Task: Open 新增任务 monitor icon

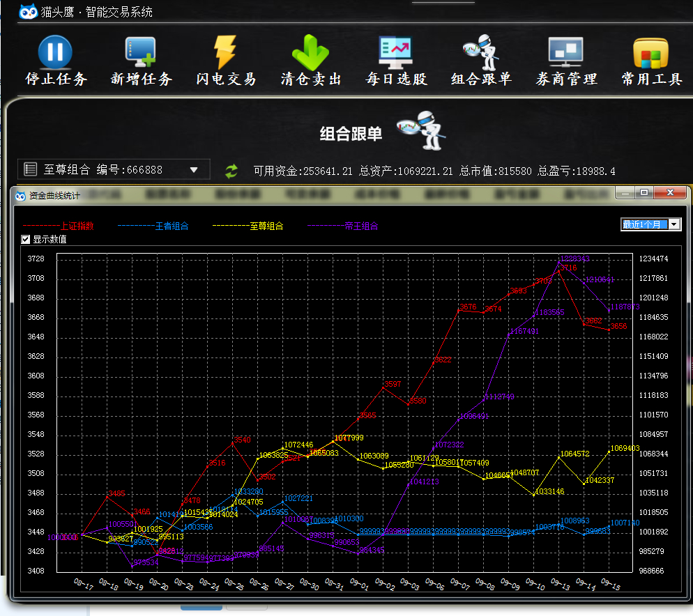Action: coord(141,53)
